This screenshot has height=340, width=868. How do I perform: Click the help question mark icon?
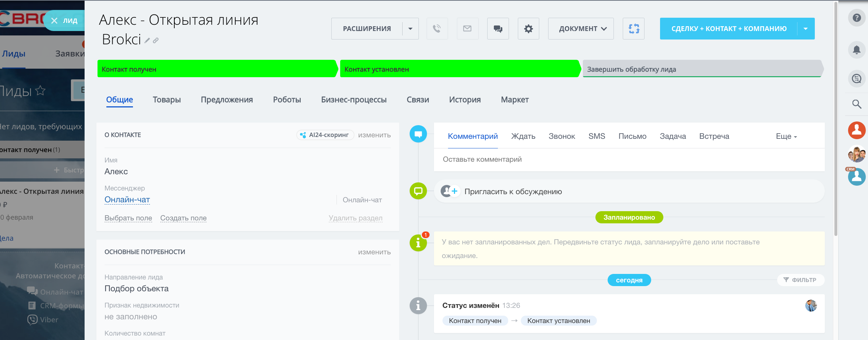click(857, 18)
